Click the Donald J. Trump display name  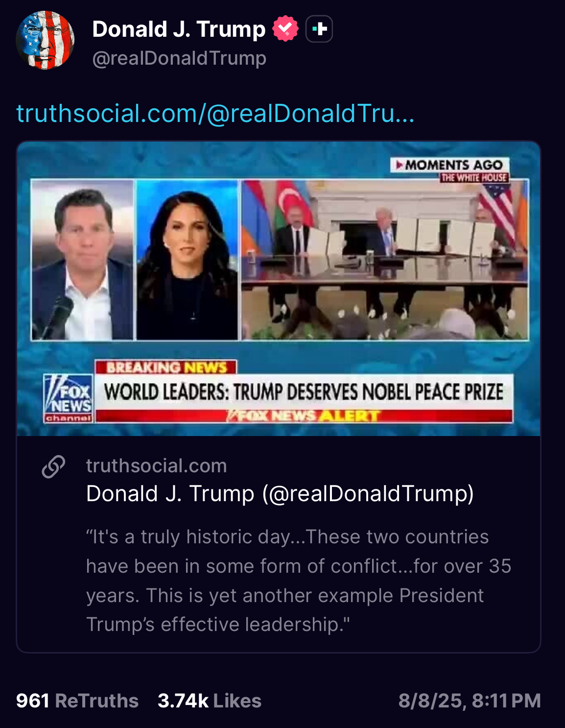pyautogui.click(x=179, y=29)
